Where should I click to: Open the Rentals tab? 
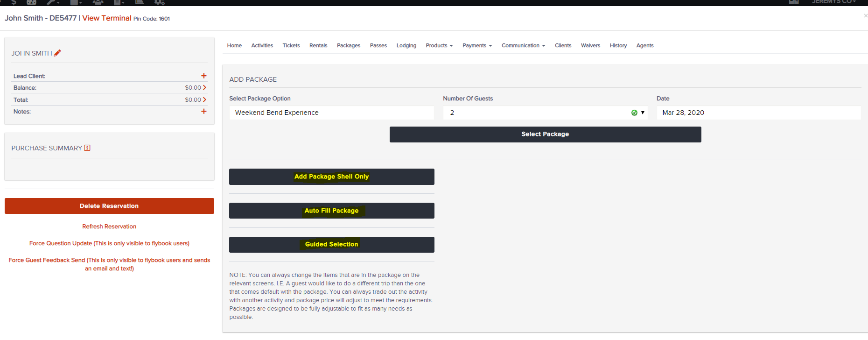(x=318, y=45)
